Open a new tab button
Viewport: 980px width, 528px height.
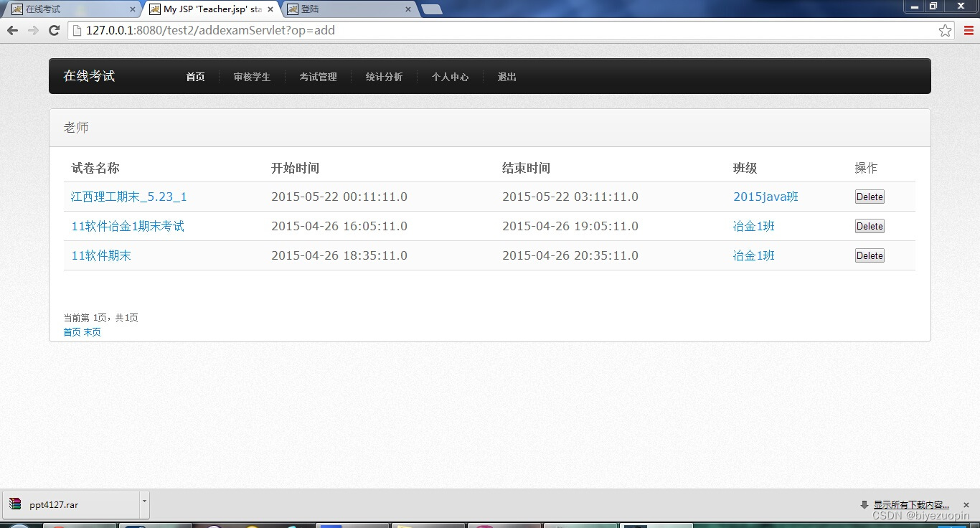click(x=431, y=9)
